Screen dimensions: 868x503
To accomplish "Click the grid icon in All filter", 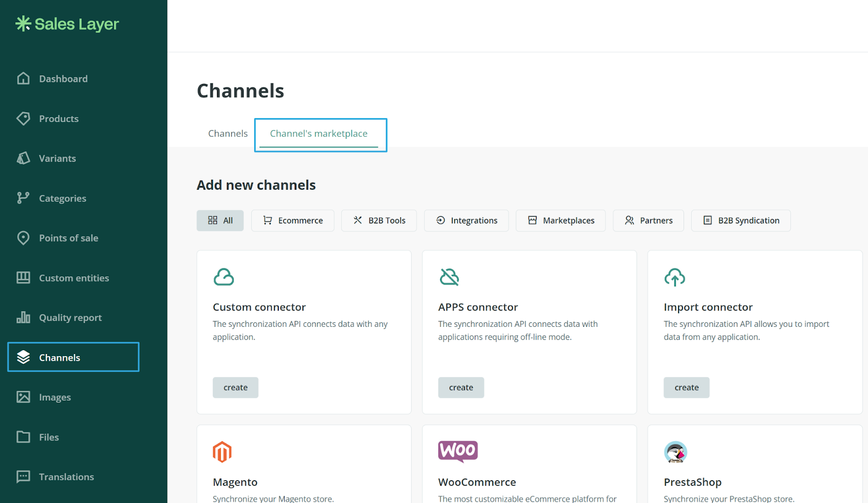I will (213, 220).
